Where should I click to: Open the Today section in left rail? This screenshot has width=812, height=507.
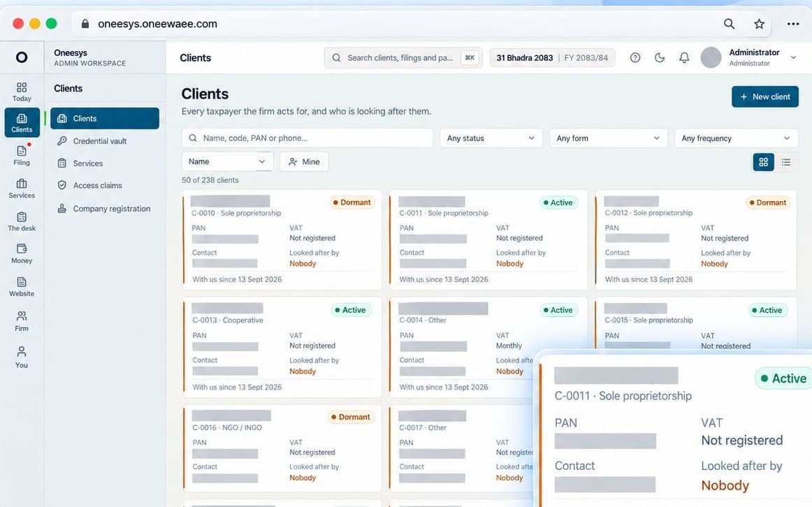[x=21, y=91]
